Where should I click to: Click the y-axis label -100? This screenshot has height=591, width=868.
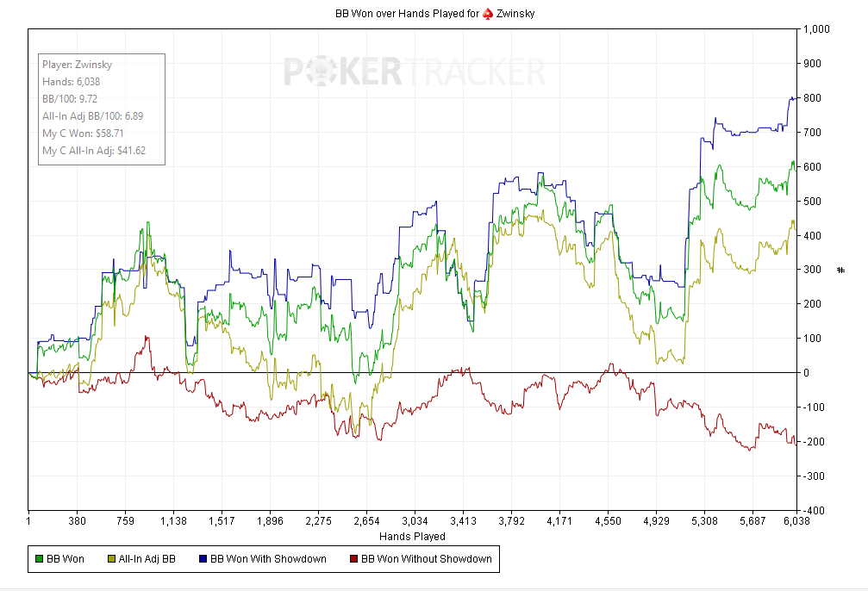(813, 407)
